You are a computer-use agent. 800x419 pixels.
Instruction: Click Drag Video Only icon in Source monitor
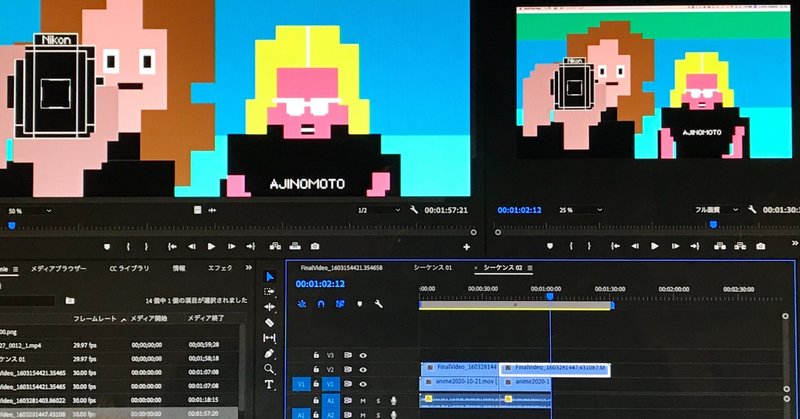(197, 210)
